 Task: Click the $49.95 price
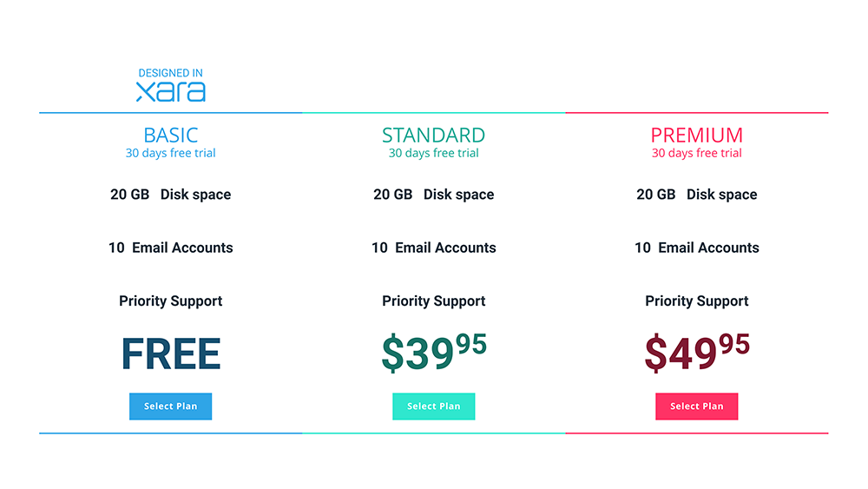[x=697, y=353]
